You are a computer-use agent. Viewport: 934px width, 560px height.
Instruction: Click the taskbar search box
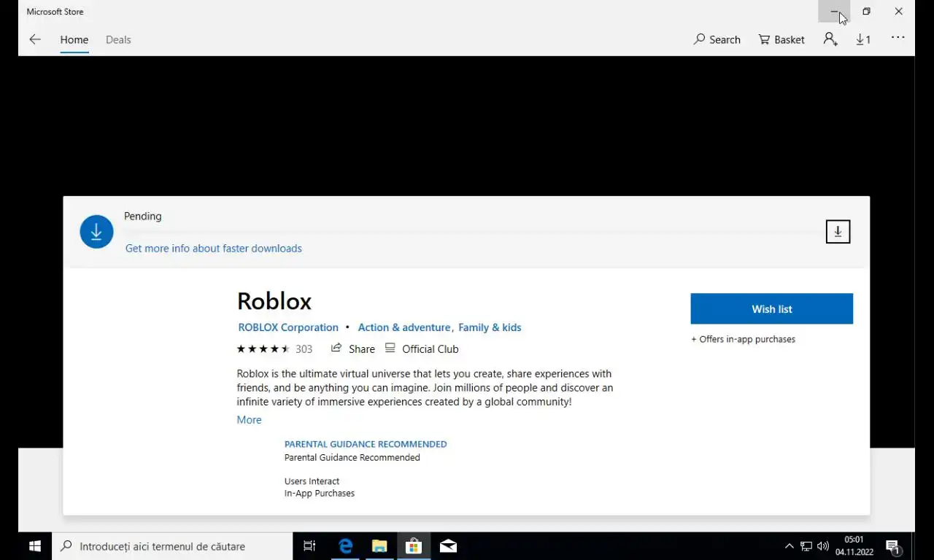(x=172, y=546)
